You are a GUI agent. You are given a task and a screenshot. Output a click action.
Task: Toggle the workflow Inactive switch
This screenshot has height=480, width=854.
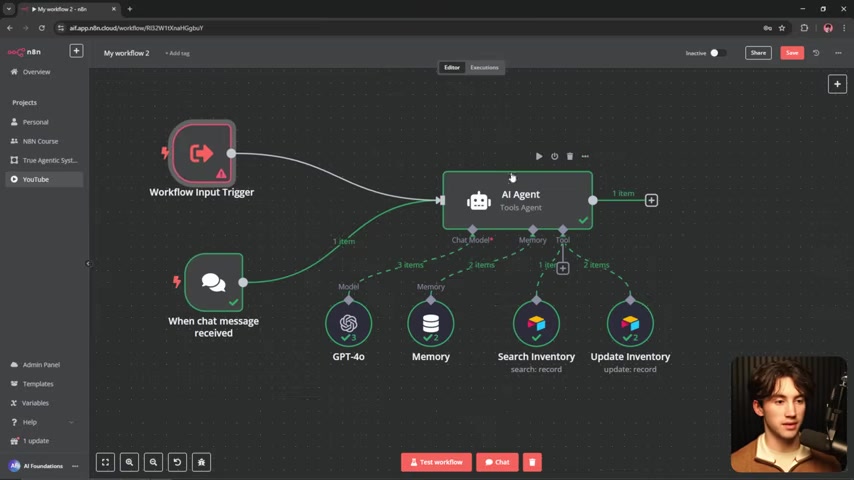[718, 53]
